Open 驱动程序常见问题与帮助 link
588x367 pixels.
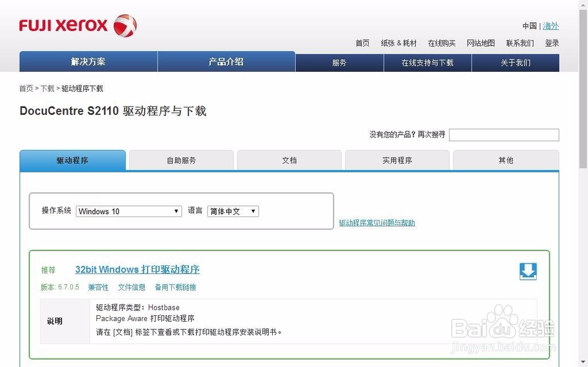tap(377, 223)
